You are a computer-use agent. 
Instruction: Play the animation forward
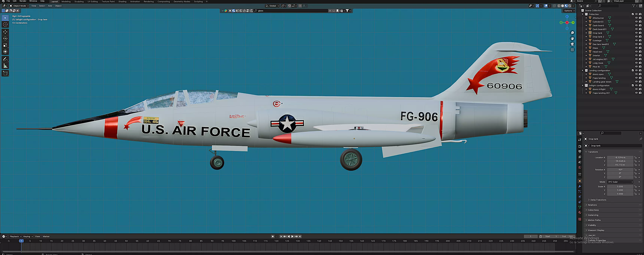292,236
